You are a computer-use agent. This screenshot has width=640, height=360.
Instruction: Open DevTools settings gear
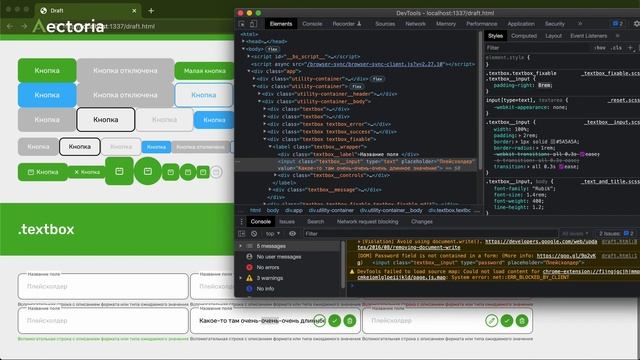pos(637,24)
